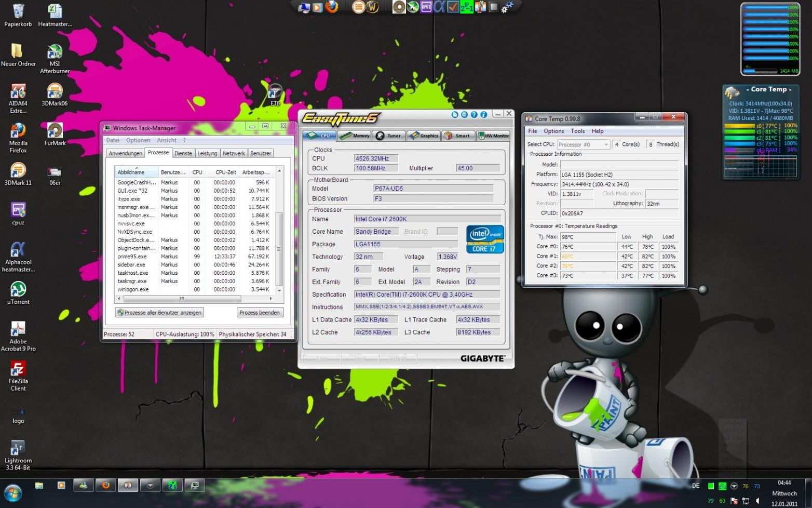Open the ET6 shortcut on the desktop
Image resolution: width=812 pixels, height=508 pixels.
point(275,95)
